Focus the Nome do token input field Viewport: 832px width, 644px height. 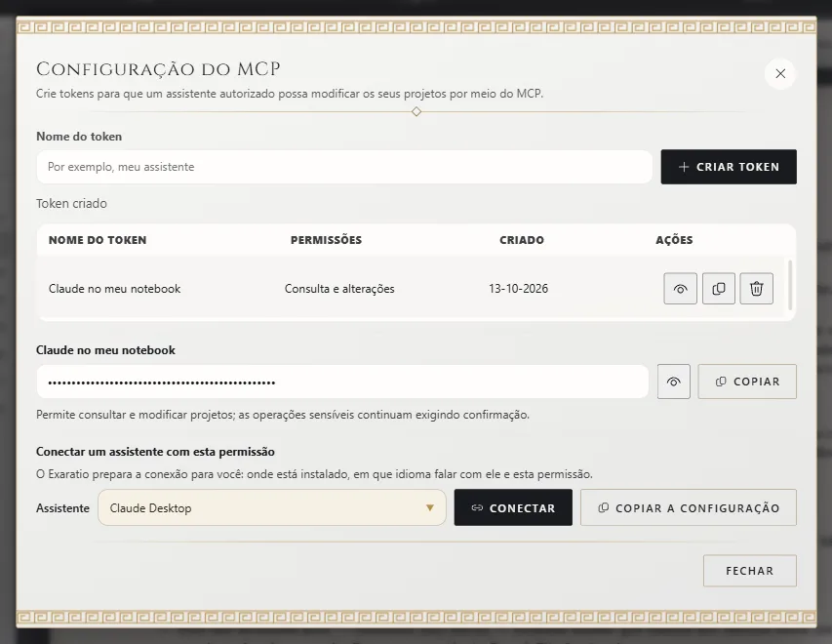click(344, 167)
